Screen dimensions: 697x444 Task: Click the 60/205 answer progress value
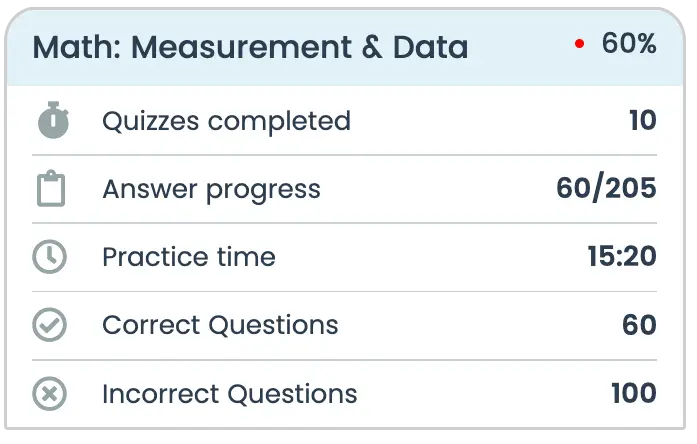tap(606, 189)
